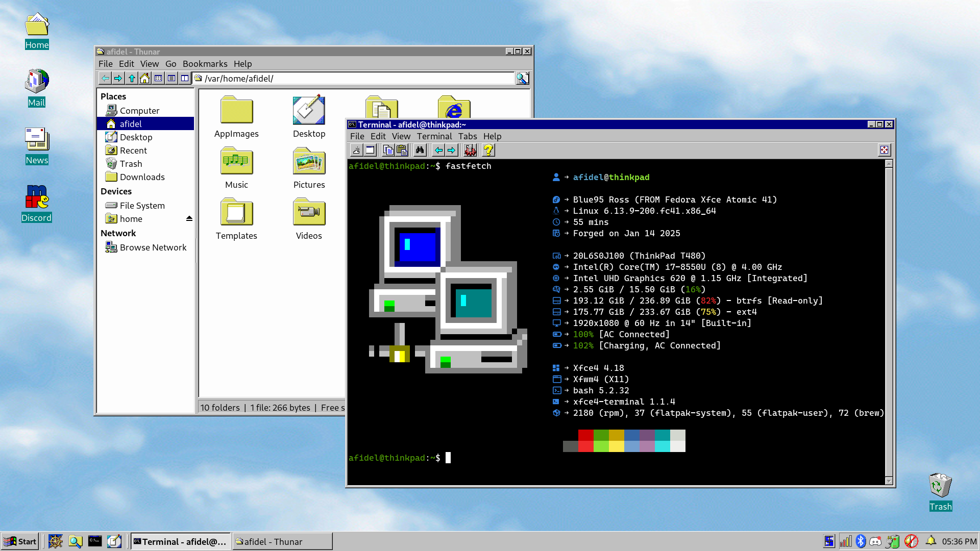Select Desktop in Thunar sidebar
Viewport: 980px width, 551px height.
(x=145, y=137)
